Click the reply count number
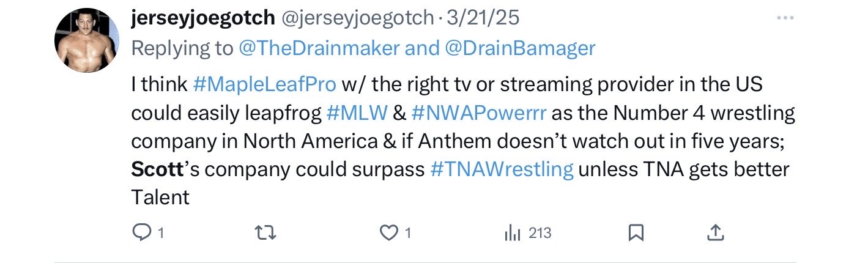Image resolution: width=868 pixels, height=263 pixels. [x=161, y=233]
